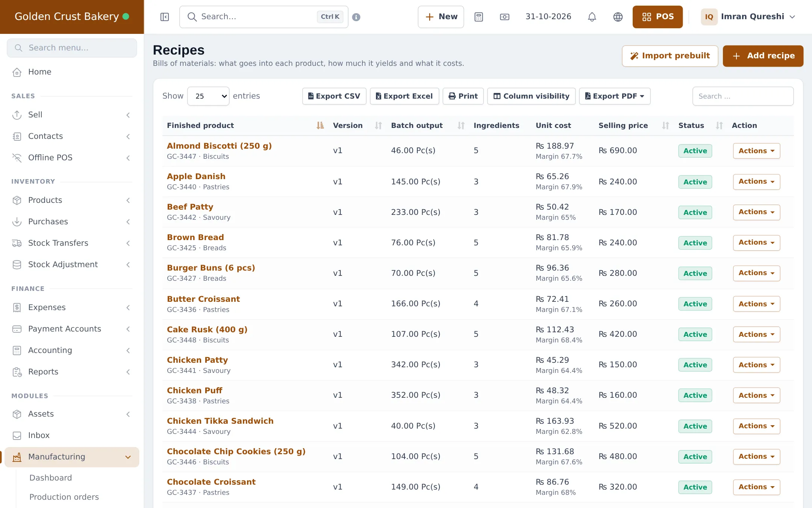Open Inbox menu item
812x508 pixels.
pos(72,435)
